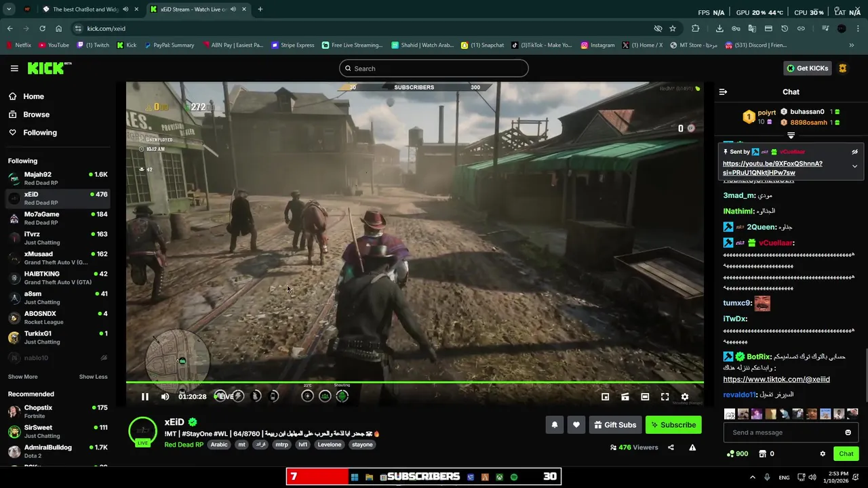Click the KICK logo

click(49, 68)
